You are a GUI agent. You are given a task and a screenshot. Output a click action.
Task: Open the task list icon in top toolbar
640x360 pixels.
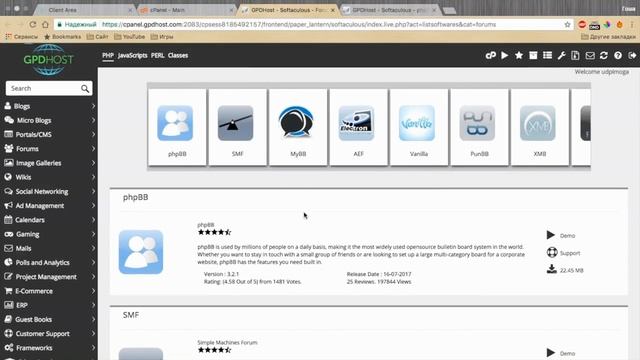[547, 55]
